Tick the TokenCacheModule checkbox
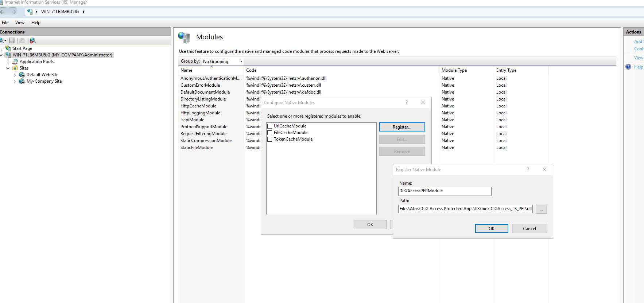 (x=270, y=139)
